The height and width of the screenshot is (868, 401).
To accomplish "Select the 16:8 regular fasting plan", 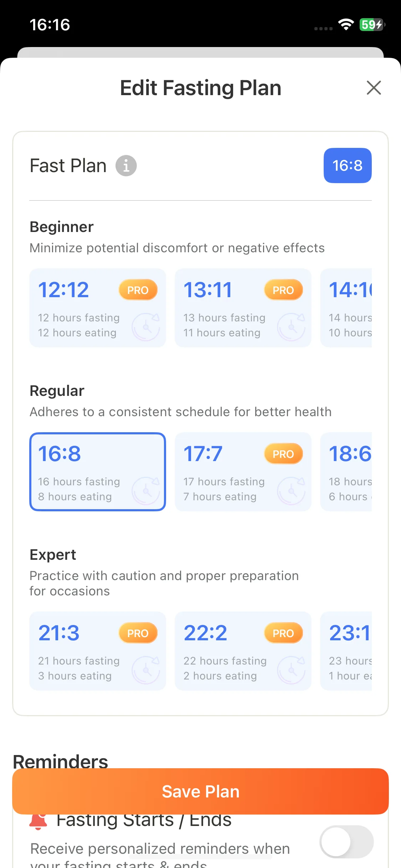I will click(x=98, y=472).
